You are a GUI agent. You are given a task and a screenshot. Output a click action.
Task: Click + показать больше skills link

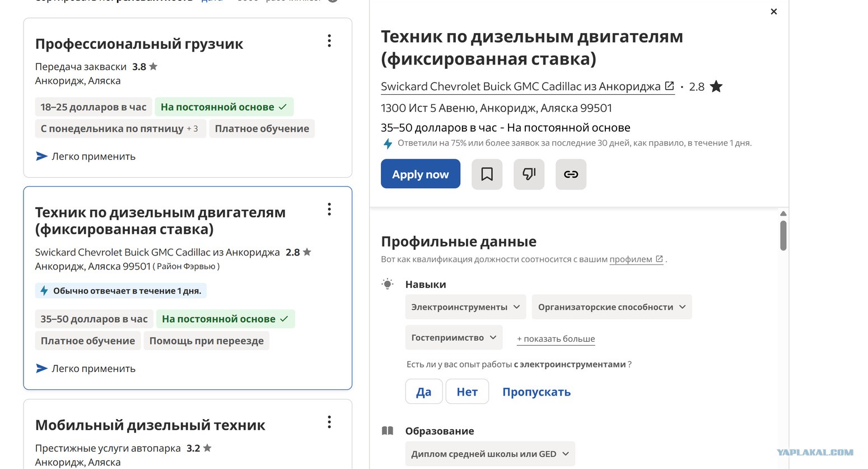click(x=556, y=339)
